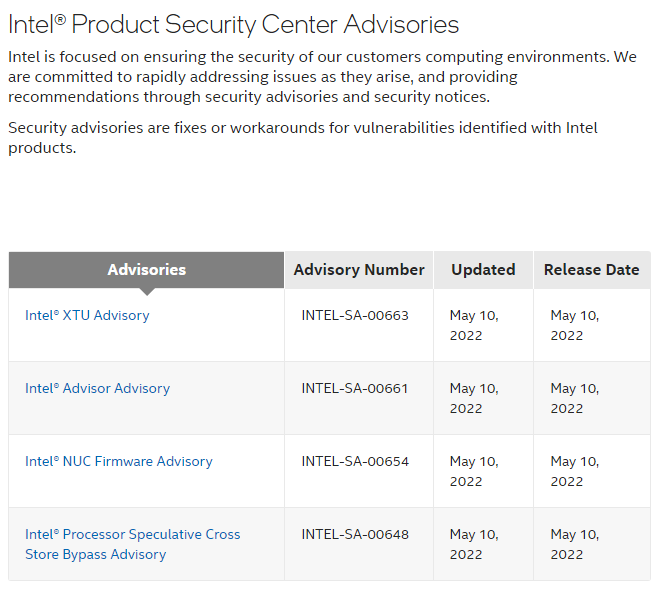The image size is (660, 589).
Task: Click the Release Date for XTU Advisory
Action: point(574,325)
